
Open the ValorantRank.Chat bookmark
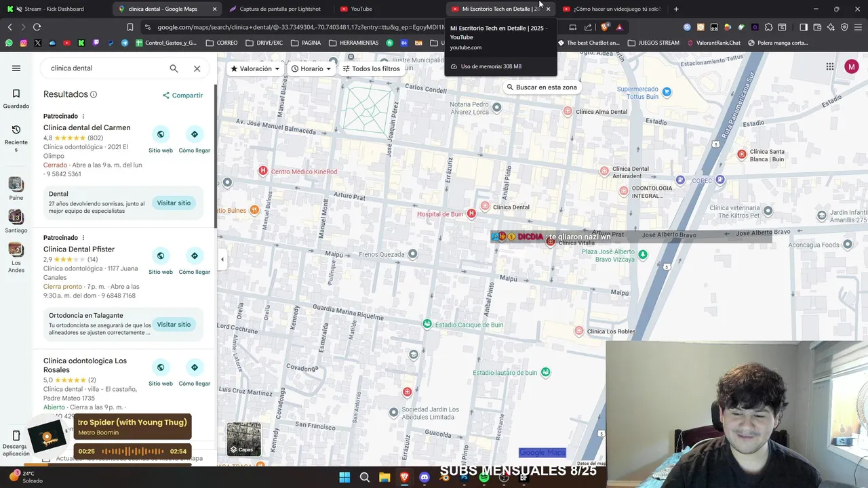(x=713, y=43)
